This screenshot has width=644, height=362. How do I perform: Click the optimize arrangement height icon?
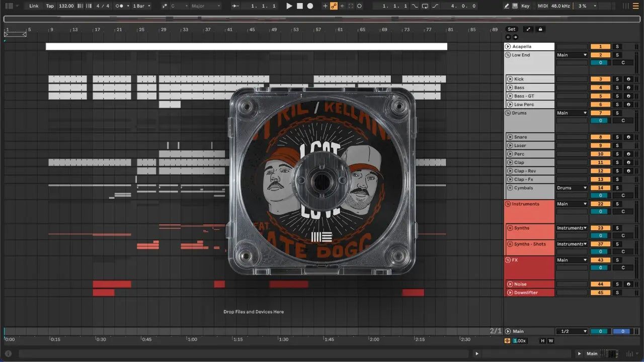(x=529, y=29)
